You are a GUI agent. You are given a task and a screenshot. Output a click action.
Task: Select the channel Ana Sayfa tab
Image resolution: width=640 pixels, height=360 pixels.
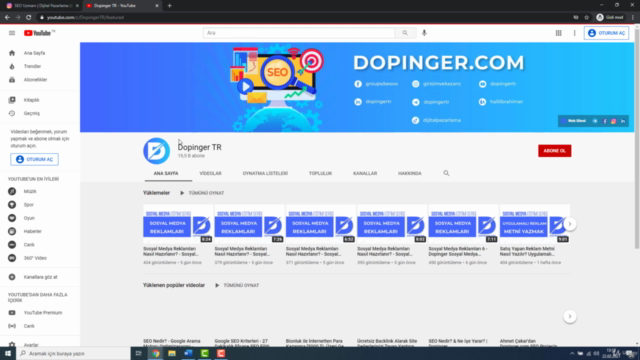point(166,173)
